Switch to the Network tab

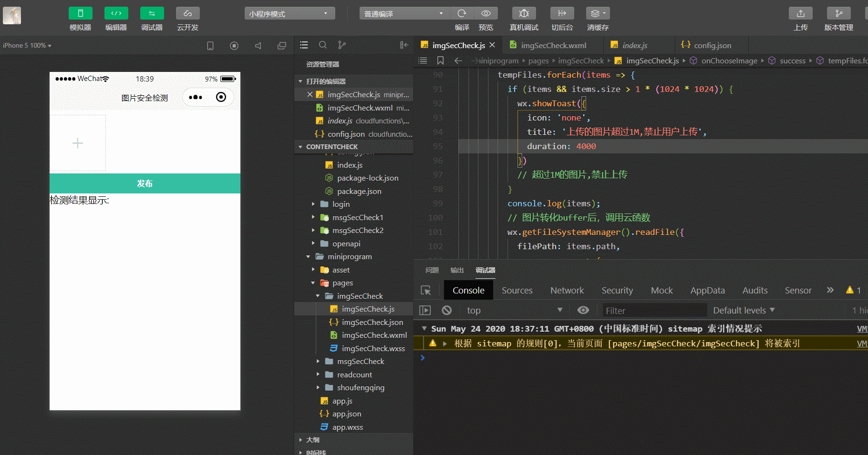pyautogui.click(x=567, y=291)
